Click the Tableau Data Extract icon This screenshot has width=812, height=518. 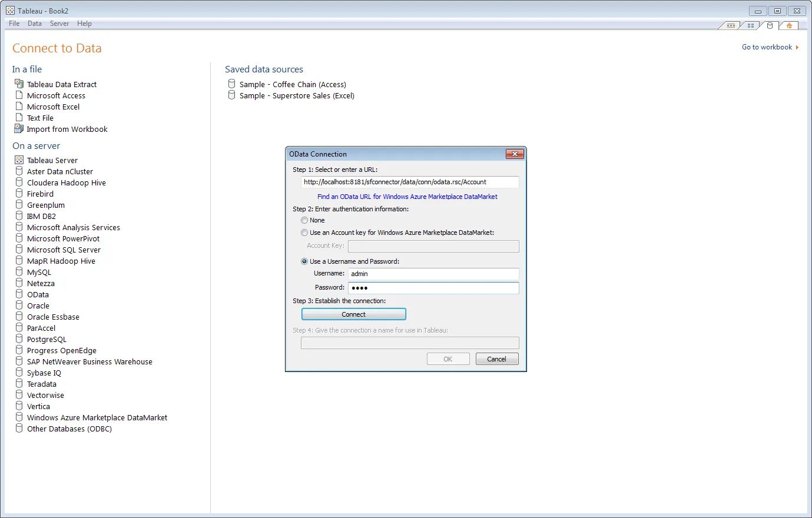tap(19, 84)
